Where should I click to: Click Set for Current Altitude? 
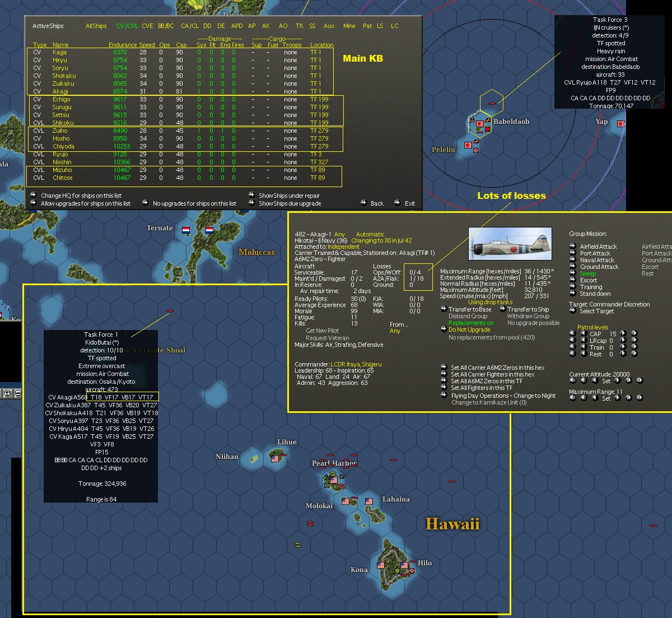pos(606,381)
